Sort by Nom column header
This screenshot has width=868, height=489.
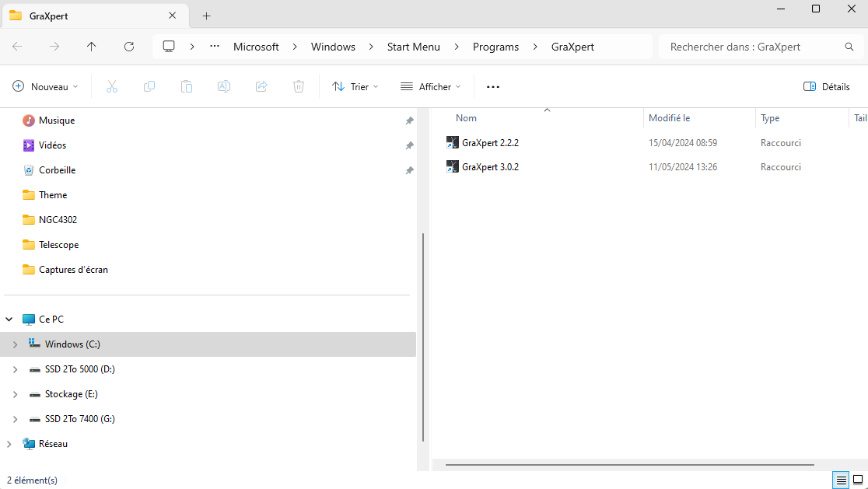point(466,118)
